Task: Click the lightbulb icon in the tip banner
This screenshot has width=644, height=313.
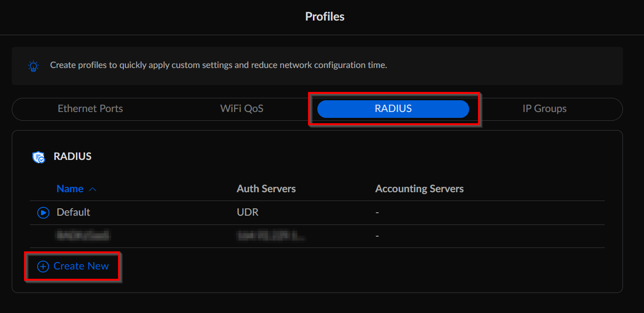Action: coord(32,65)
